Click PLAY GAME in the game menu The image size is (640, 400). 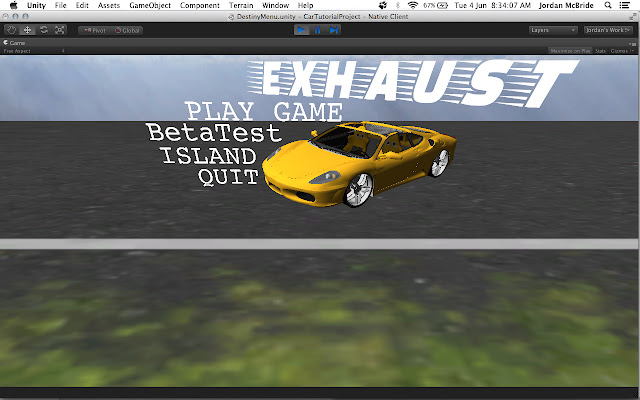[x=264, y=111]
